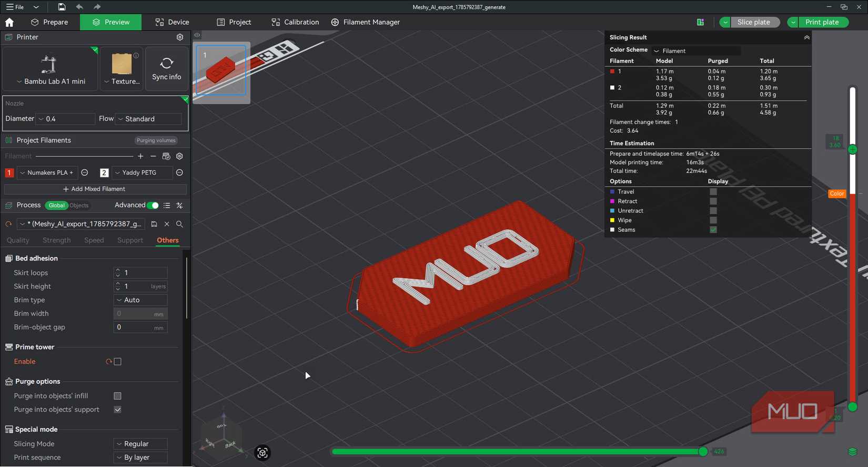Open Printer settings gear icon
Viewport: 868px width, 467px height.
tap(180, 37)
